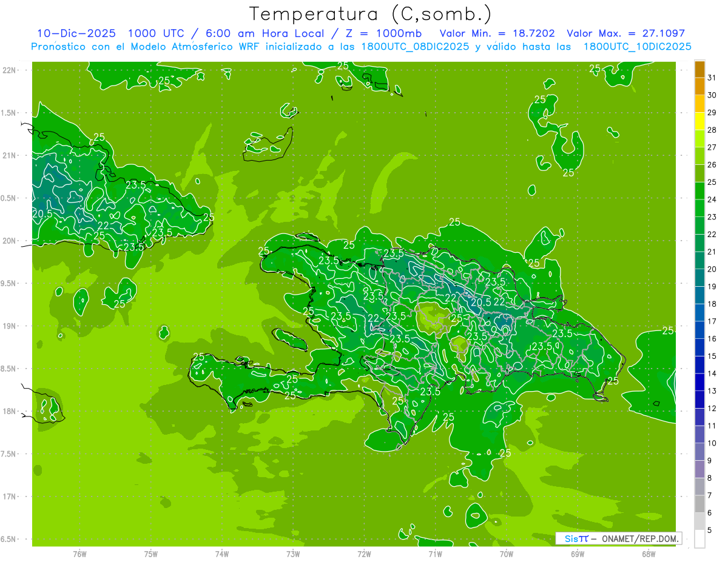This screenshot has width=728, height=562.
Task: Click the "76W" longitude label
Action: pos(79,554)
